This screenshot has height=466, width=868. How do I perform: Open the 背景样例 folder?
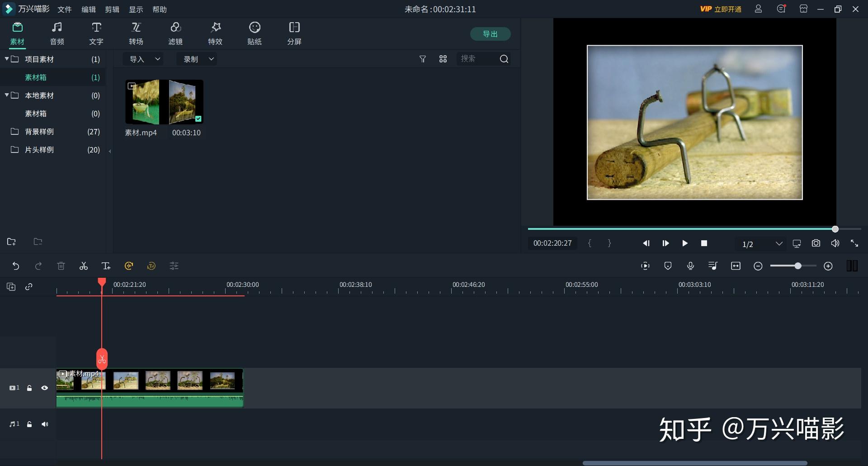tap(53, 132)
